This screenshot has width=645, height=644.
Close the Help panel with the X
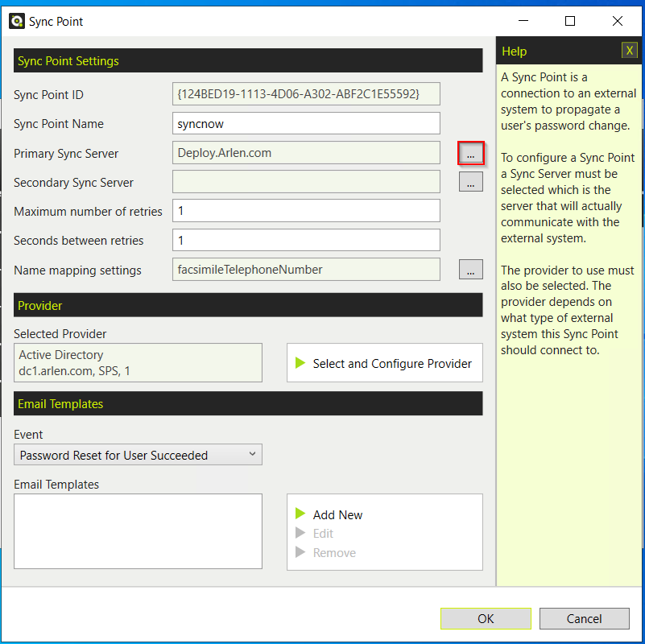[629, 51]
